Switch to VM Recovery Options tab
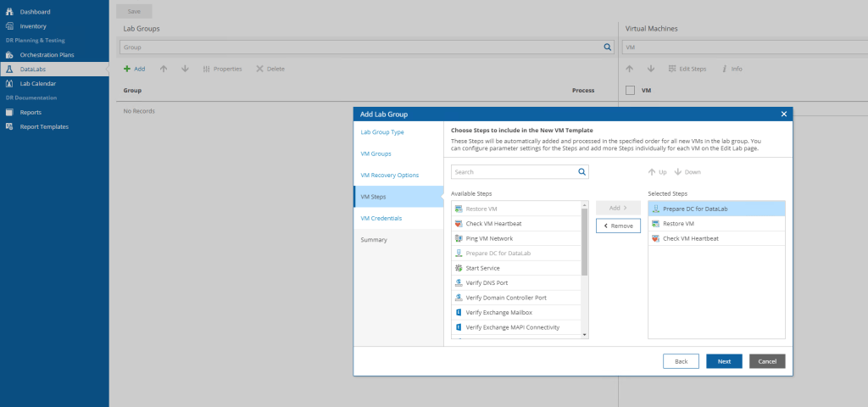Image resolution: width=868 pixels, height=407 pixels. (389, 175)
